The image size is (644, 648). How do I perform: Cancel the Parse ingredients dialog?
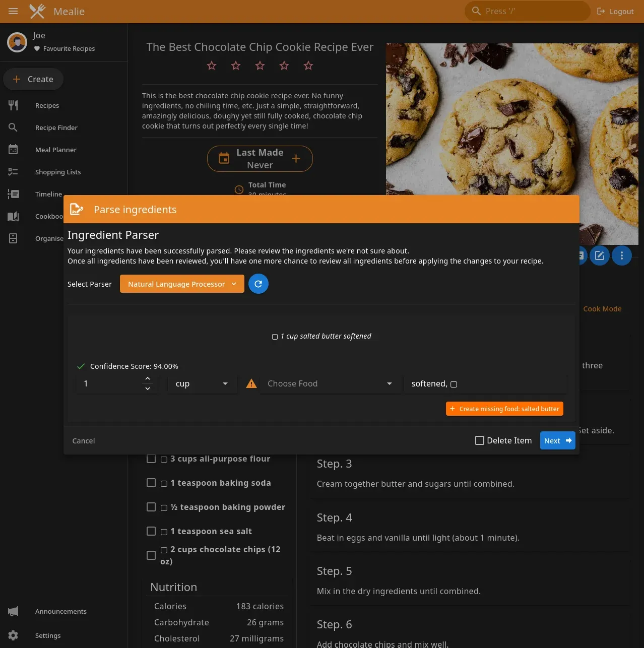point(84,440)
